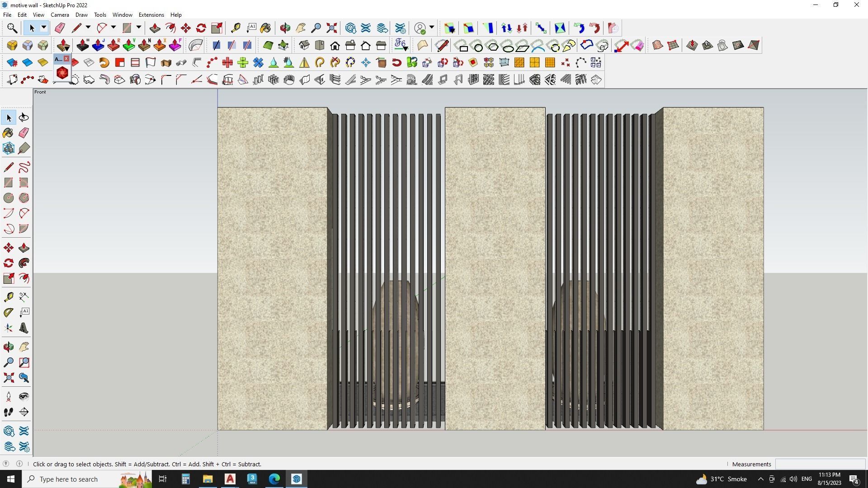The width and height of the screenshot is (868, 488).
Task: Select the Paint Bucket tool in left panel
Action: pos(9,133)
